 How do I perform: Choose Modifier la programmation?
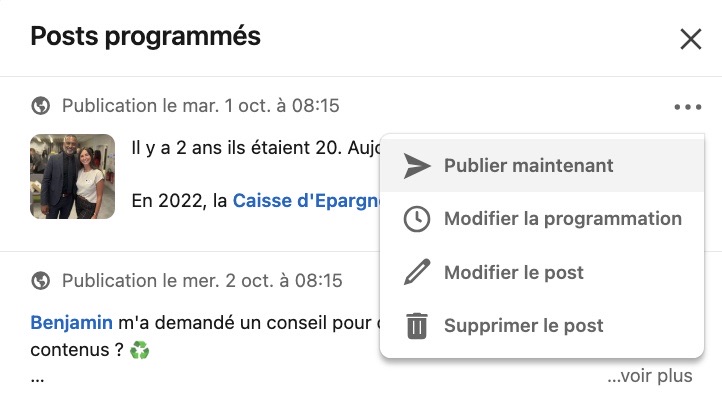click(x=542, y=219)
